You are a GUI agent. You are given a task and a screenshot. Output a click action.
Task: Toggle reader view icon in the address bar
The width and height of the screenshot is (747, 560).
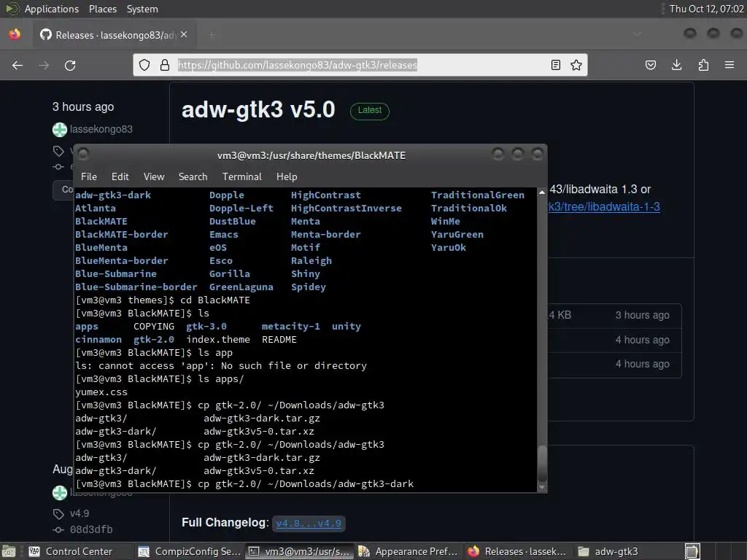(555, 65)
